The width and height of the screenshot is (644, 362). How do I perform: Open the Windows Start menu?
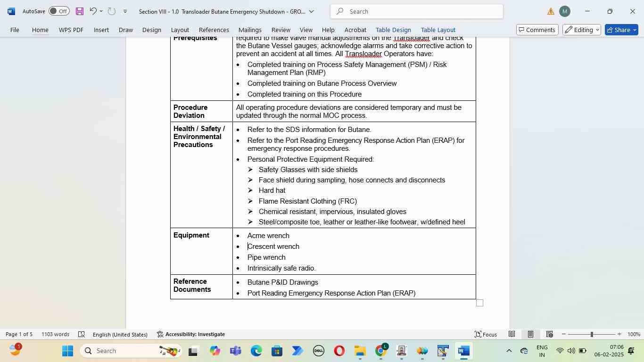67,351
